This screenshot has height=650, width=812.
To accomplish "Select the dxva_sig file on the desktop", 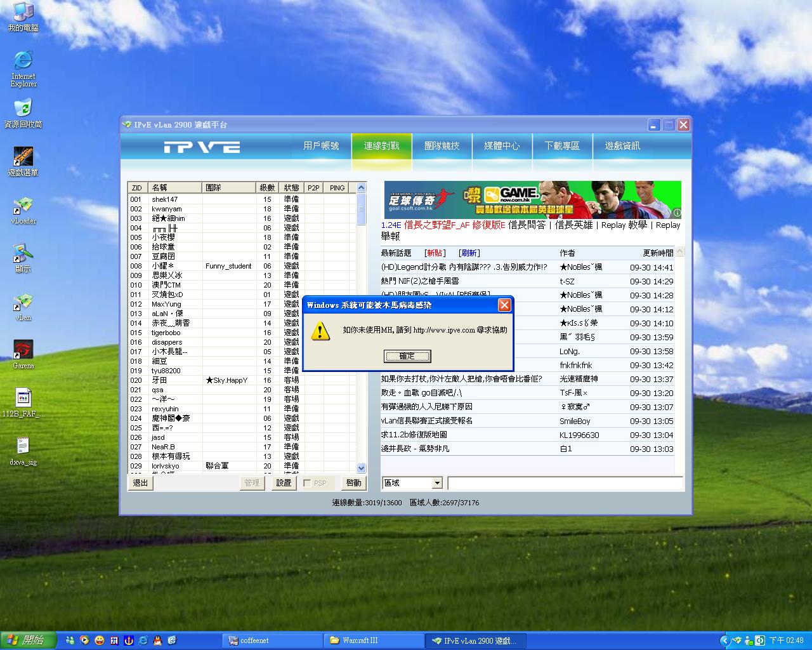I will [23, 451].
